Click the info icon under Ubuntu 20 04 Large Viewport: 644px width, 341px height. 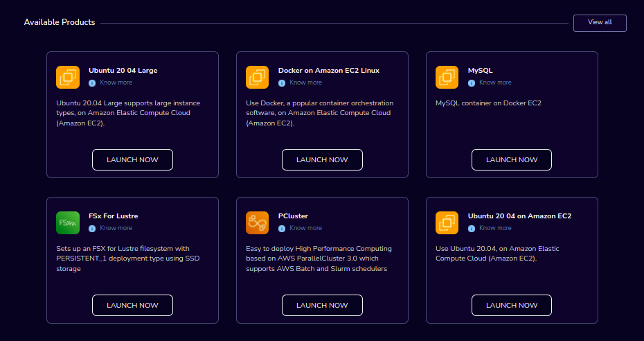[92, 83]
